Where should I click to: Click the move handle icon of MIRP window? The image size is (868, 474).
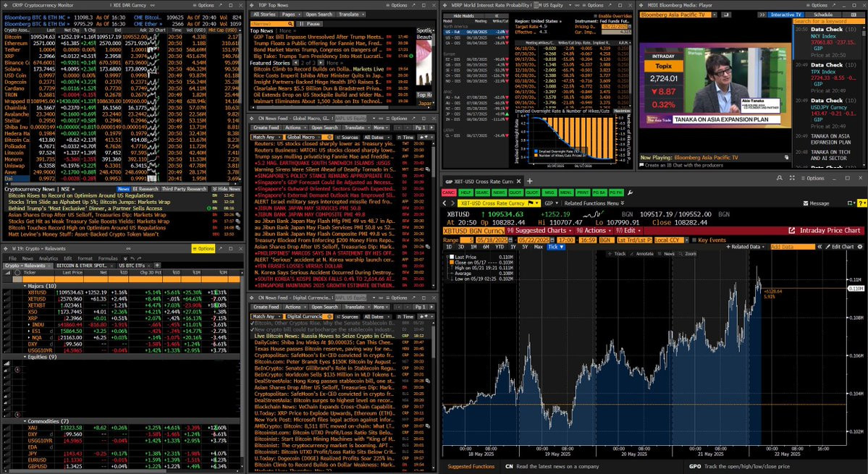tap(445, 6)
